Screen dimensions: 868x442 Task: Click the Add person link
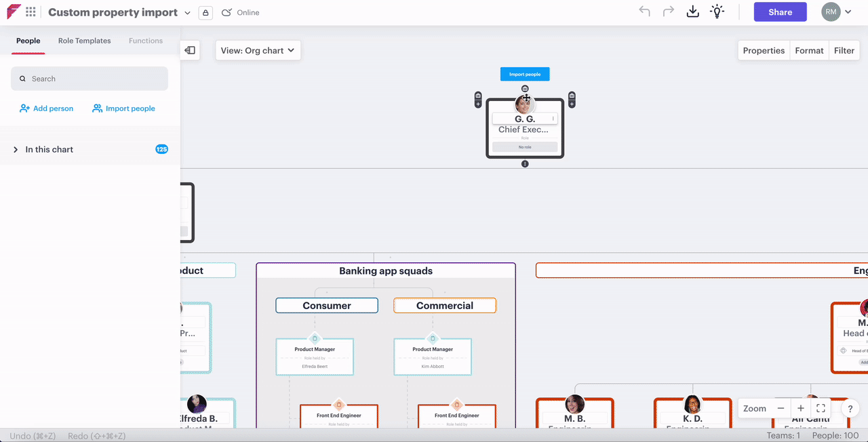pos(46,108)
